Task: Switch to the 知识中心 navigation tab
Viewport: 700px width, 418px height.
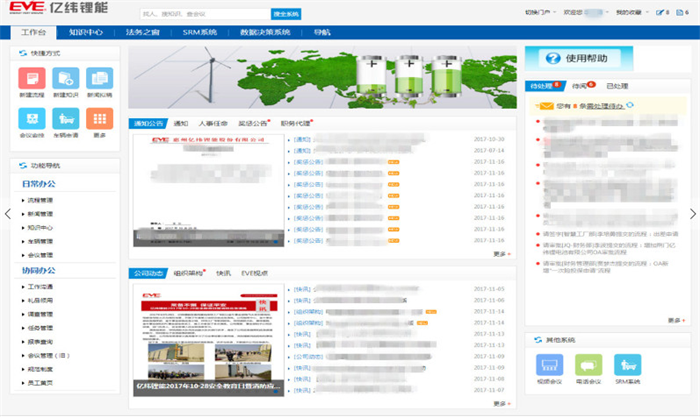Action: pos(84,33)
